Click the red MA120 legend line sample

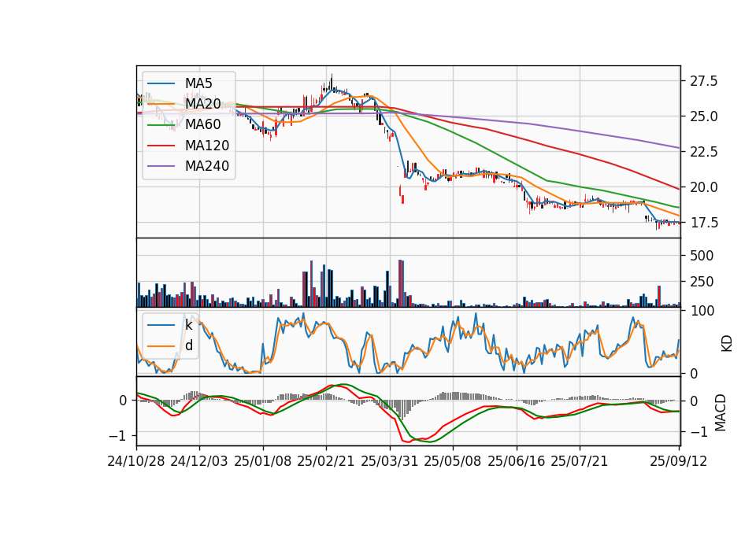tap(161, 145)
